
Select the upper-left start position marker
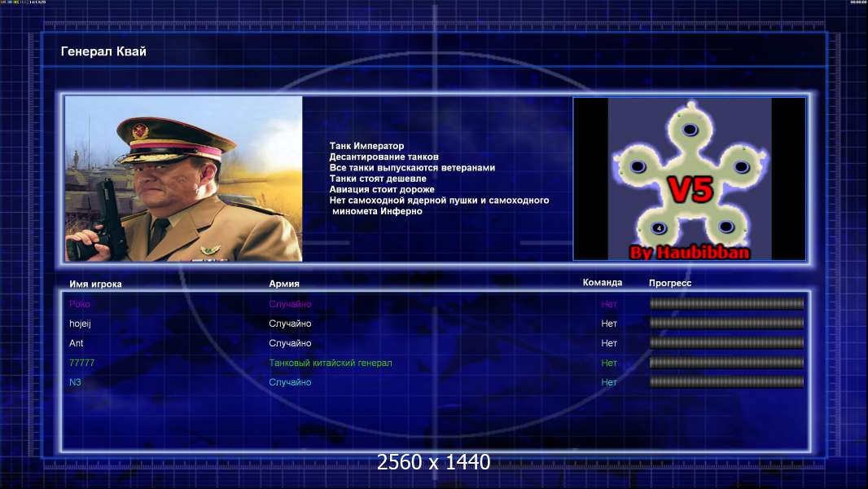click(638, 166)
